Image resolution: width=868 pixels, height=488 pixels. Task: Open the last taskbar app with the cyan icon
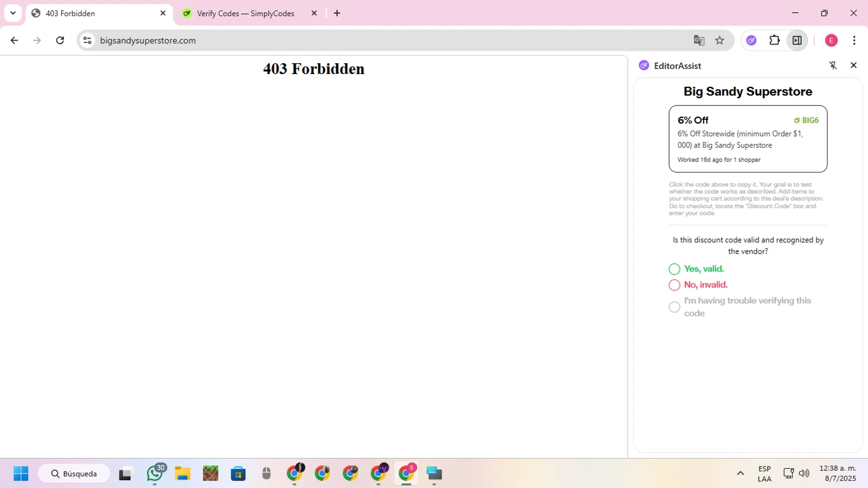tap(435, 474)
